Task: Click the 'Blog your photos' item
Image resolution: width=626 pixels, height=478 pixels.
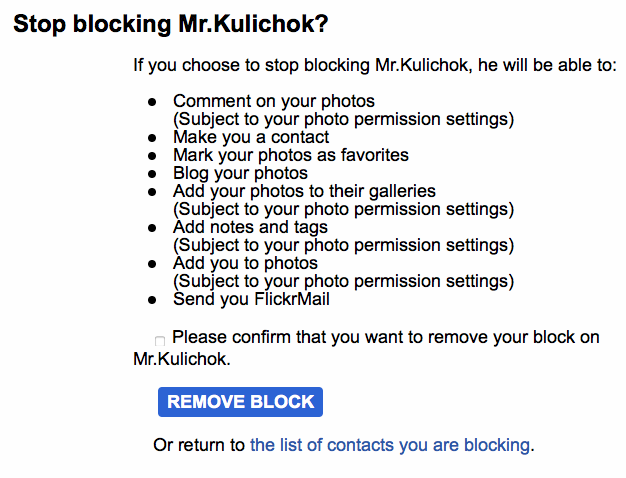Action: pyautogui.click(x=240, y=173)
